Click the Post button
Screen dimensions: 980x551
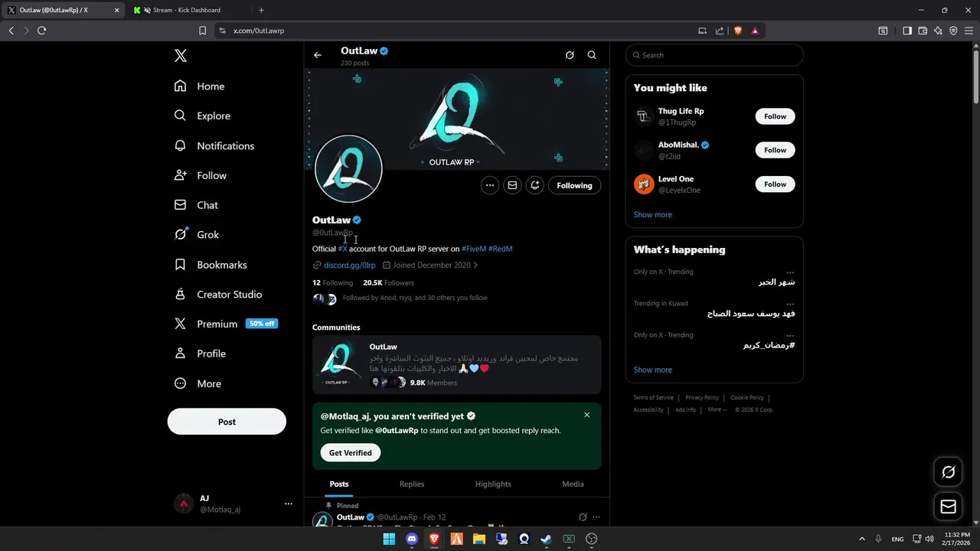227,422
